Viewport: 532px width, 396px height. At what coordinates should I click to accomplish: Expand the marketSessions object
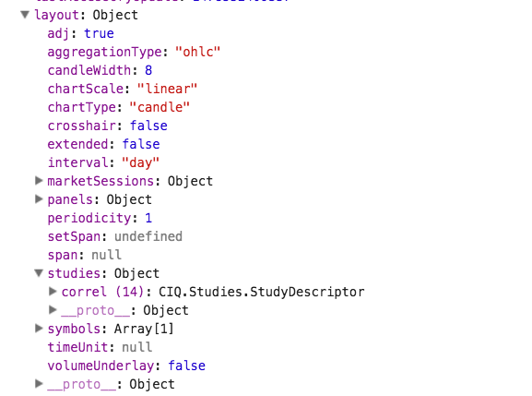(39, 181)
